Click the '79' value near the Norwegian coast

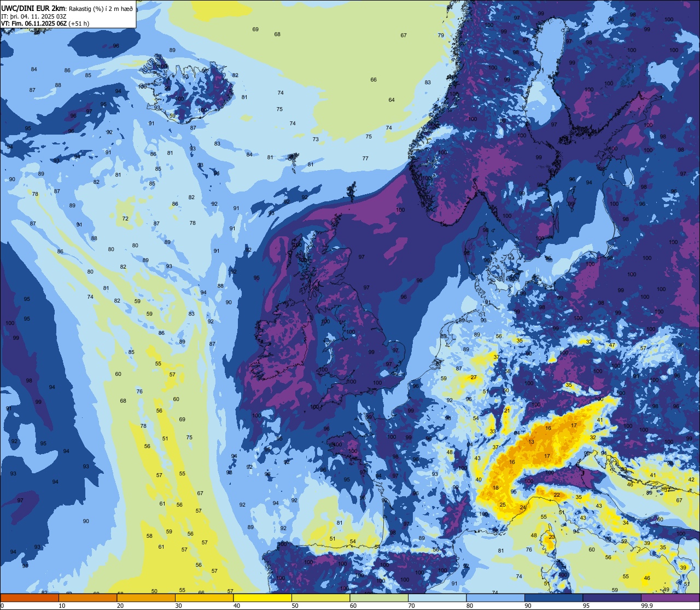[x=441, y=35]
